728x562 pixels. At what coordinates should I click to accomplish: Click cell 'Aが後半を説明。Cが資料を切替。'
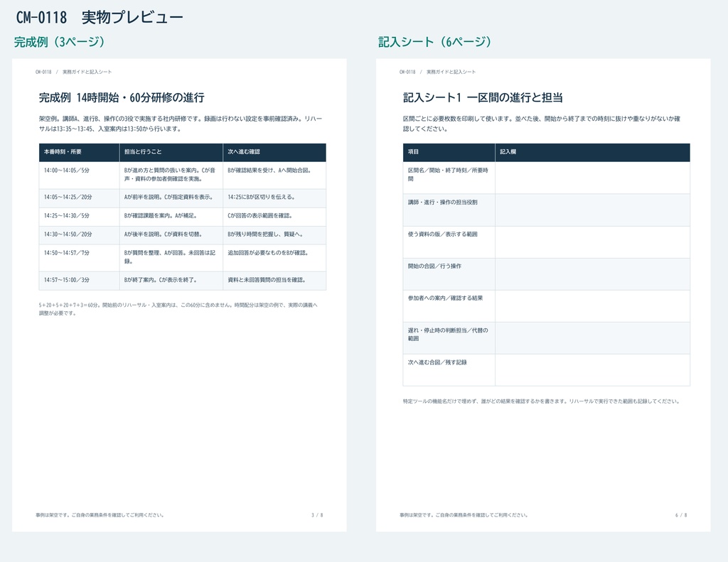tap(171, 235)
